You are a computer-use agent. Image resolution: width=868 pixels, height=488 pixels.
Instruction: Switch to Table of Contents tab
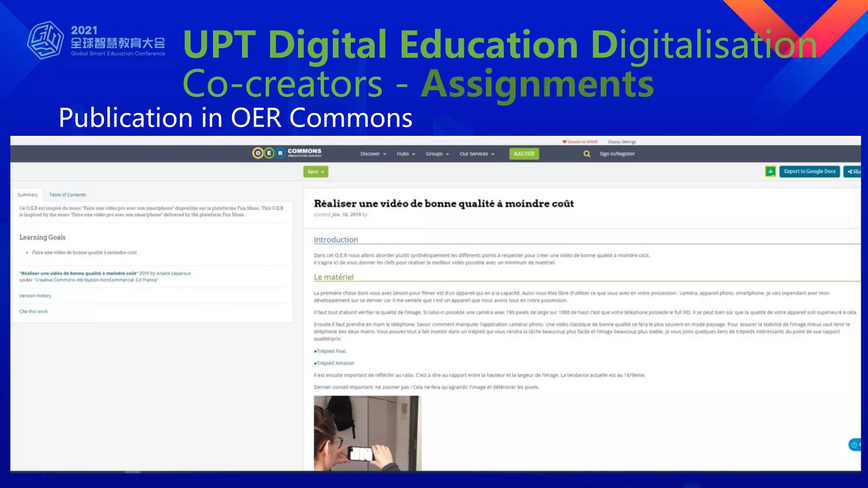67,195
